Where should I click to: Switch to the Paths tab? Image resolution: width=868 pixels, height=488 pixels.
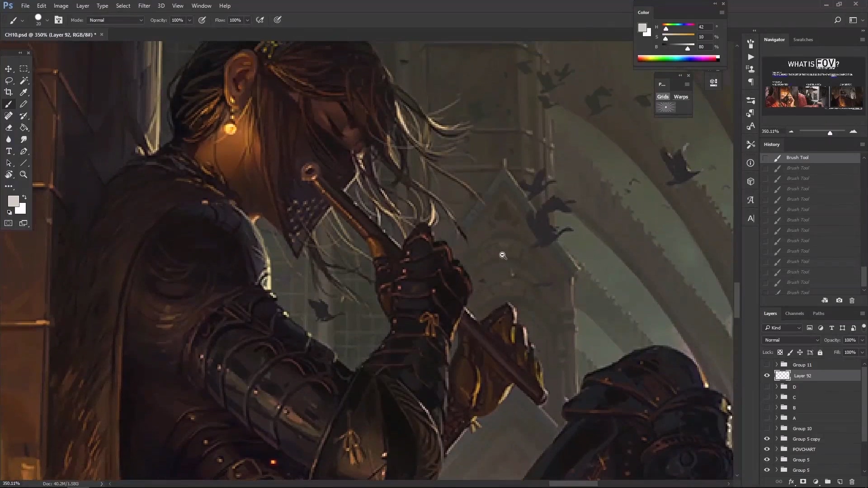pos(818,314)
